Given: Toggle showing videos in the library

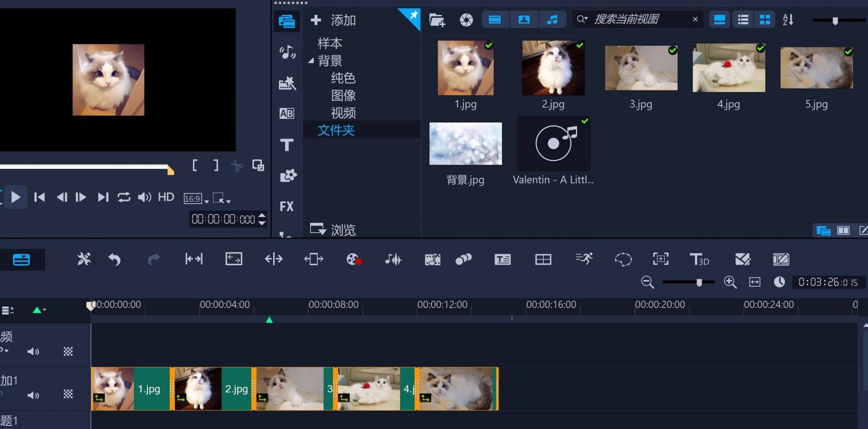Looking at the screenshot, I should [x=495, y=19].
